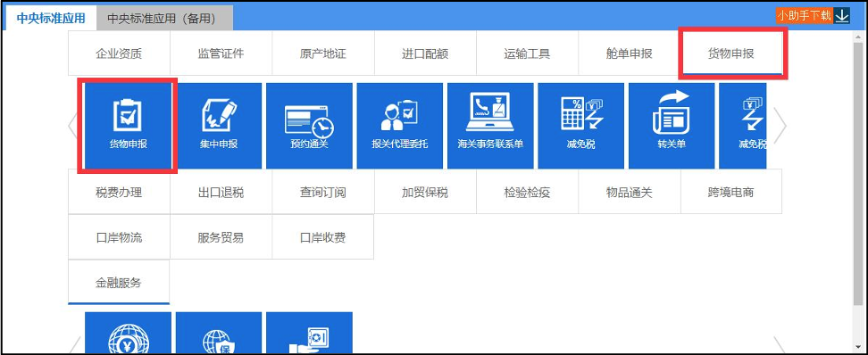The width and height of the screenshot is (868, 355).
Task: Select the 金融服务 category
Action: (119, 283)
